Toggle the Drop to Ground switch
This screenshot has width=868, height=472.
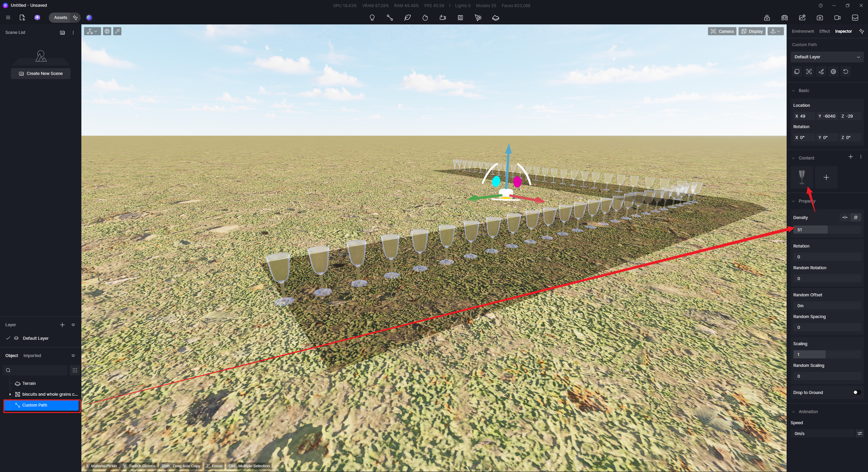856,392
